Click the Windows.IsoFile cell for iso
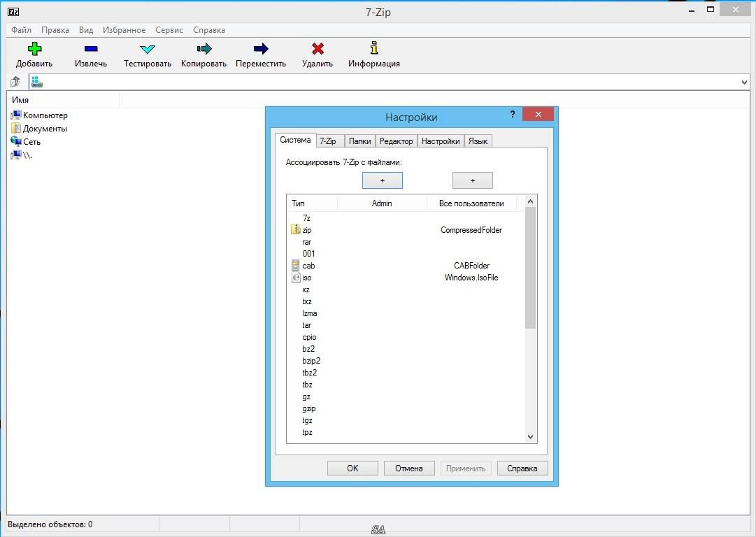Image resolution: width=756 pixels, height=537 pixels. [471, 277]
